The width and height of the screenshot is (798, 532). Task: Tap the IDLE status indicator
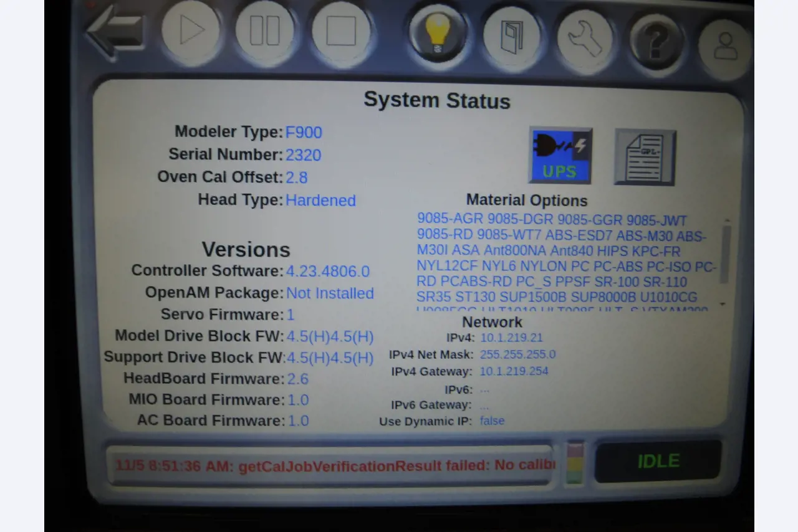point(658,461)
